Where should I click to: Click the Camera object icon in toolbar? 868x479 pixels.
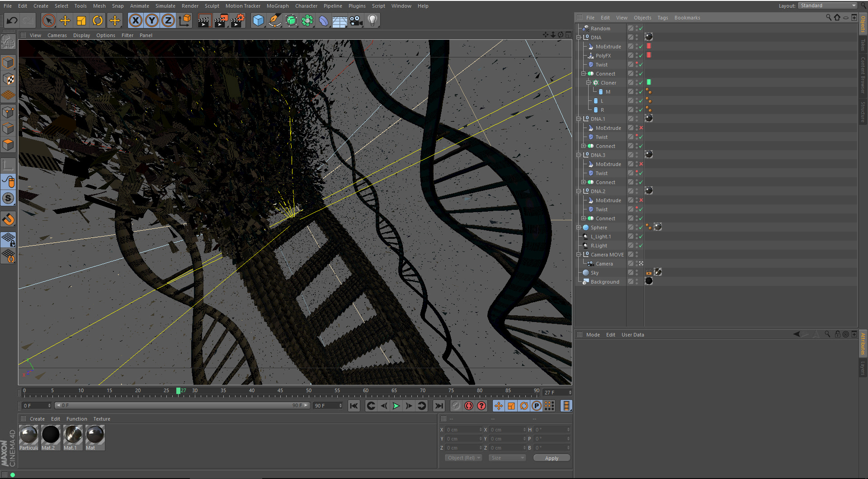tap(356, 20)
